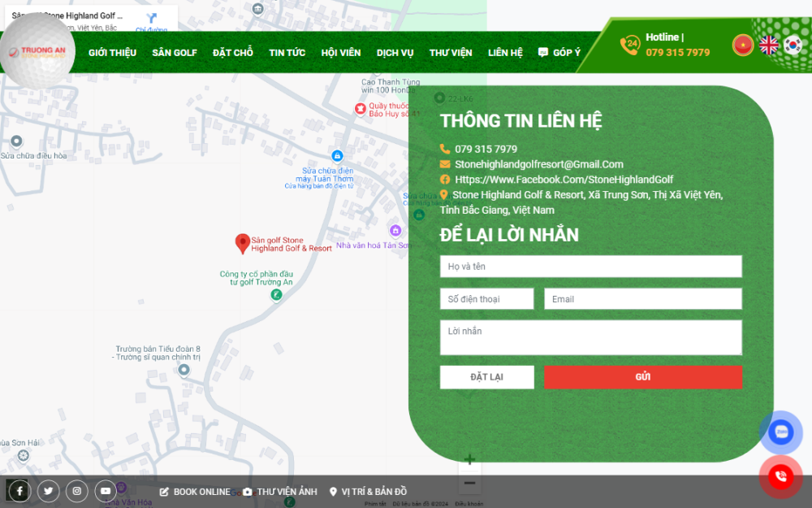Click the ĐẶT LẠI reset button

pyautogui.click(x=486, y=377)
